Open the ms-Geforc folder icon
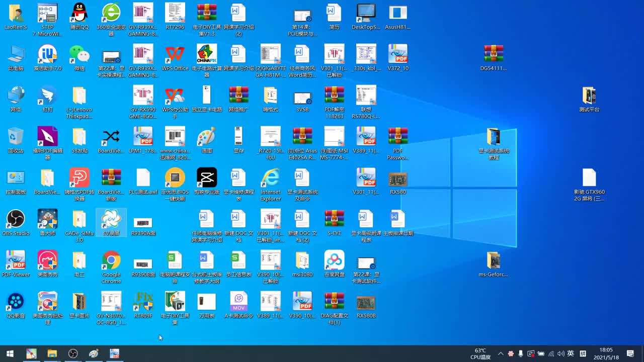The image size is (644, 362). pyautogui.click(x=494, y=264)
